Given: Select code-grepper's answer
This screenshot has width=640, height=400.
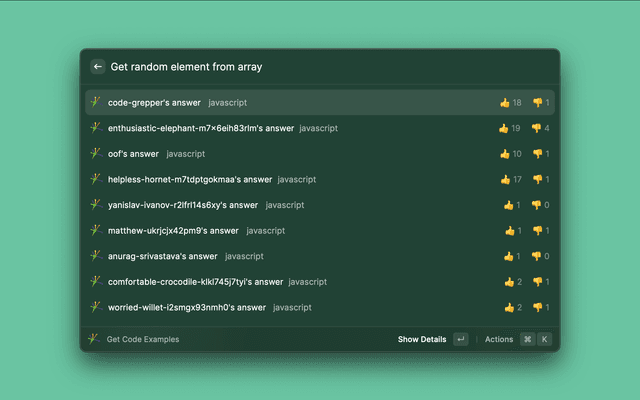Looking at the screenshot, I should [x=154, y=103].
